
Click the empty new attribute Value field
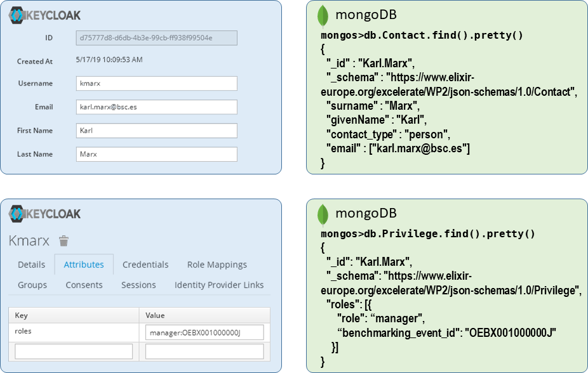coord(204,351)
